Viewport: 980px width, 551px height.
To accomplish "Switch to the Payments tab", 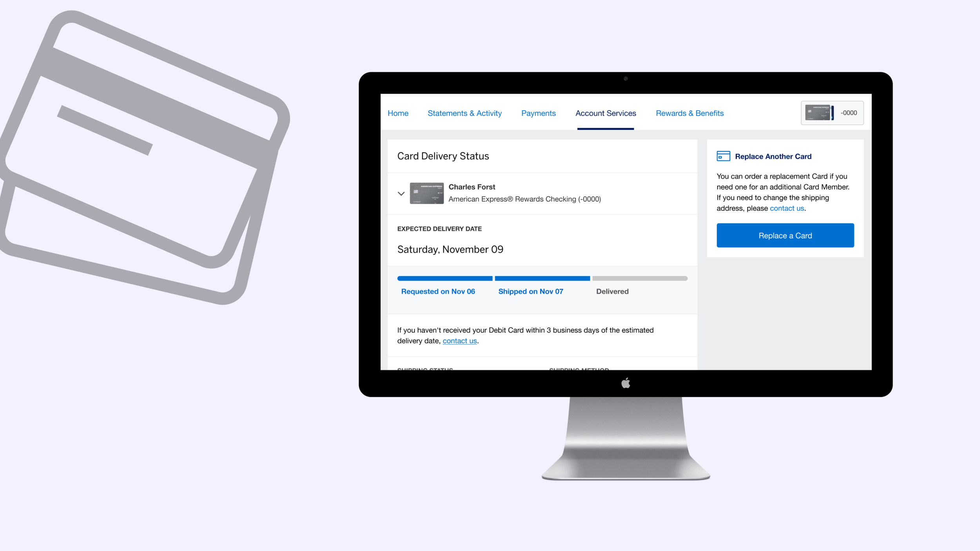I will coord(538,113).
